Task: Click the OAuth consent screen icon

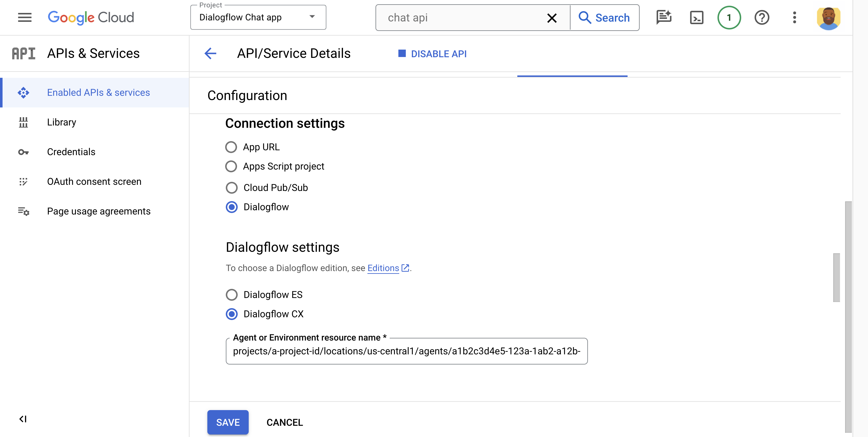Action: pos(23,181)
